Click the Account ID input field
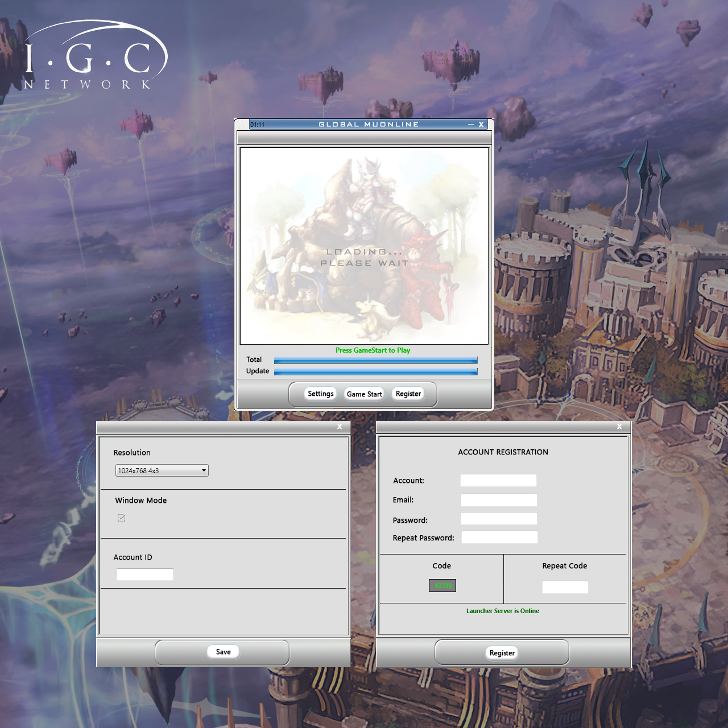Viewport: 728px width, 728px height. tap(144, 574)
